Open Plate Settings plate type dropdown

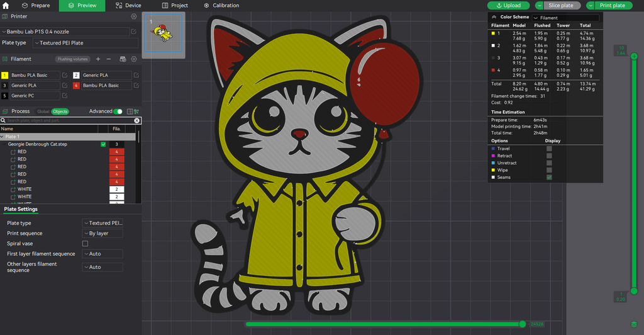click(x=103, y=223)
